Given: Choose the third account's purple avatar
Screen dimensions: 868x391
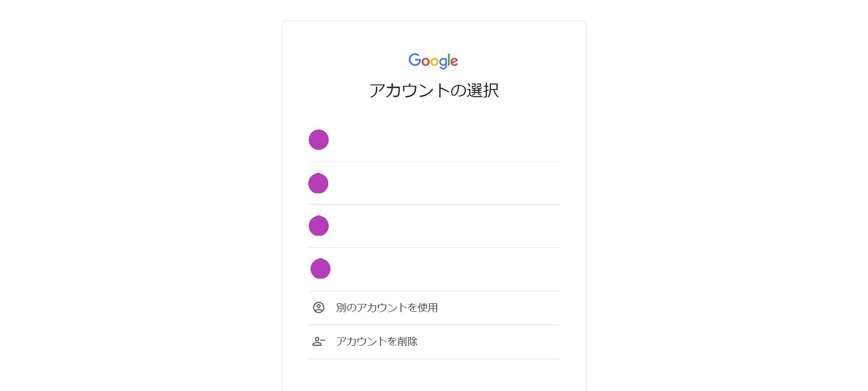Looking at the screenshot, I should [318, 226].
